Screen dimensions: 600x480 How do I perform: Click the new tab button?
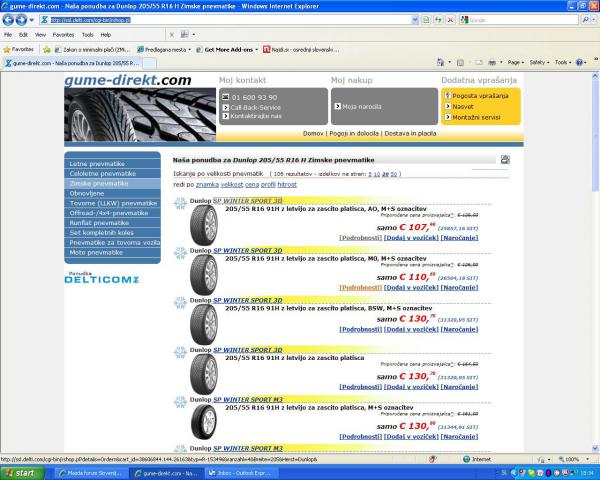click(x=149, y=63)
